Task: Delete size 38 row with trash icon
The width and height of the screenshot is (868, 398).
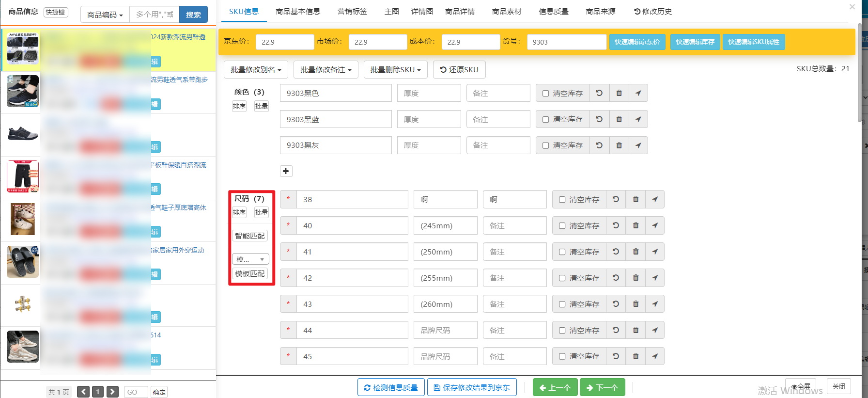Action: (x=635, y=199)
